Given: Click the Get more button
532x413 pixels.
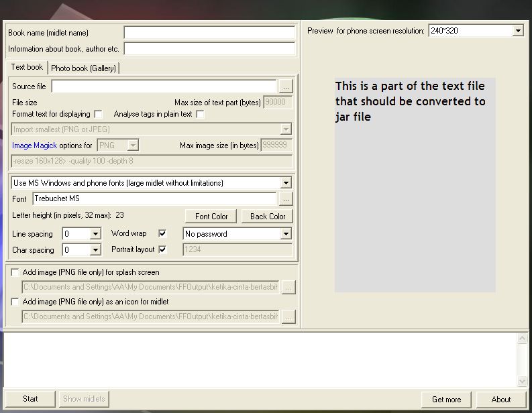Looking at the screenshot, I should tap(446, 400).
